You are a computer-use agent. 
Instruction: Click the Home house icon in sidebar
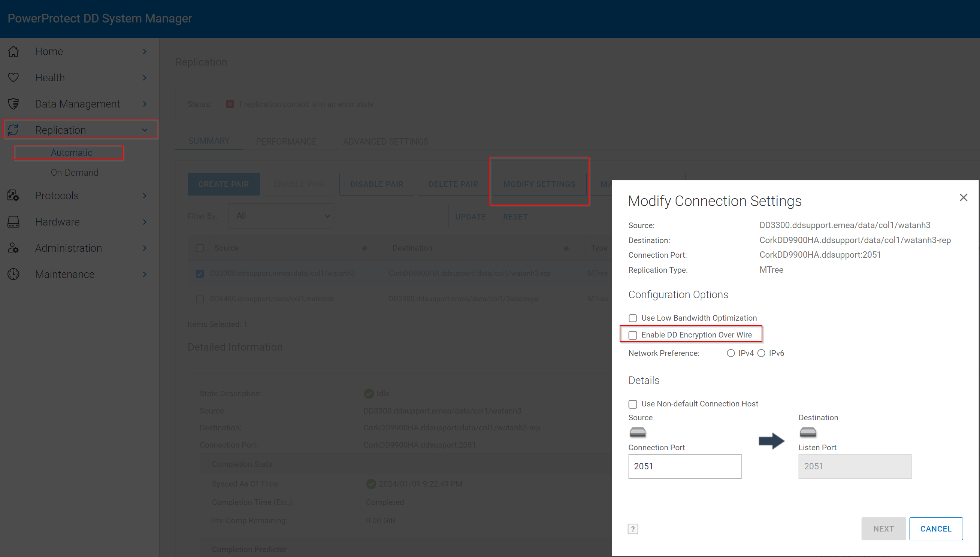(13, 51)
